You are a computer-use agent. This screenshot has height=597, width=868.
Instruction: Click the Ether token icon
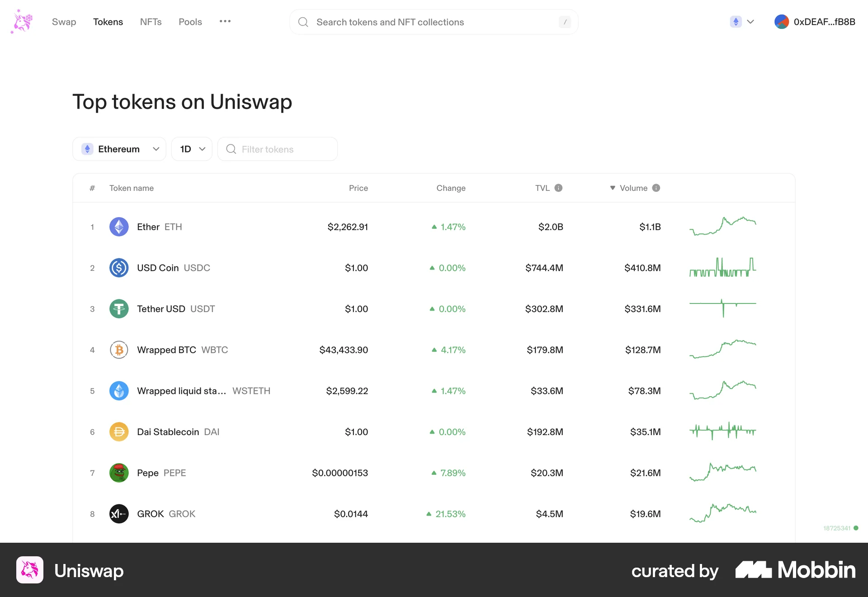click(x=119, y=227)
